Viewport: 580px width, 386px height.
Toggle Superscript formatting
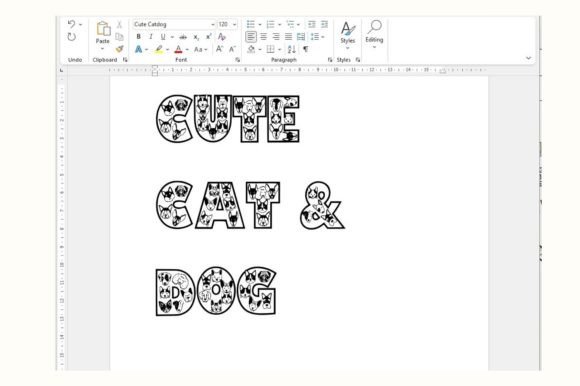(209, 37)
